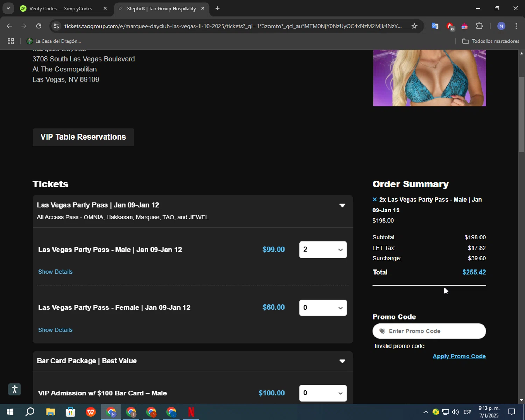The image size is (525, 420).
Task: Click the VIP Table Reservations button
Action: coord(83,137)
